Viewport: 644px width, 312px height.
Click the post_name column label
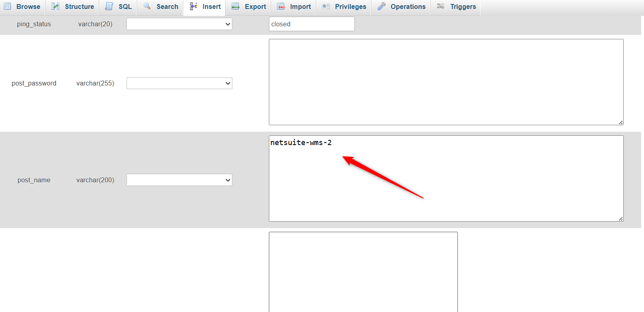34,180
